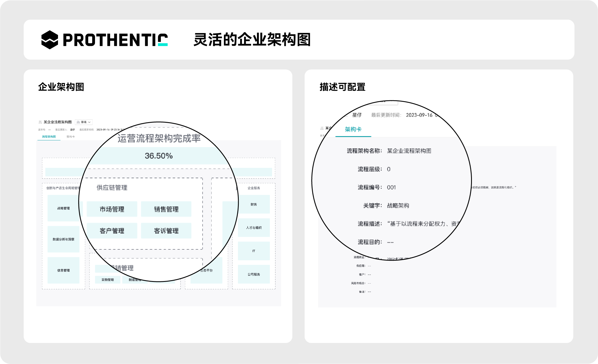Click the 人才与组织 block
This screenshot has height=364, width=598.
(x=254, y=228)
